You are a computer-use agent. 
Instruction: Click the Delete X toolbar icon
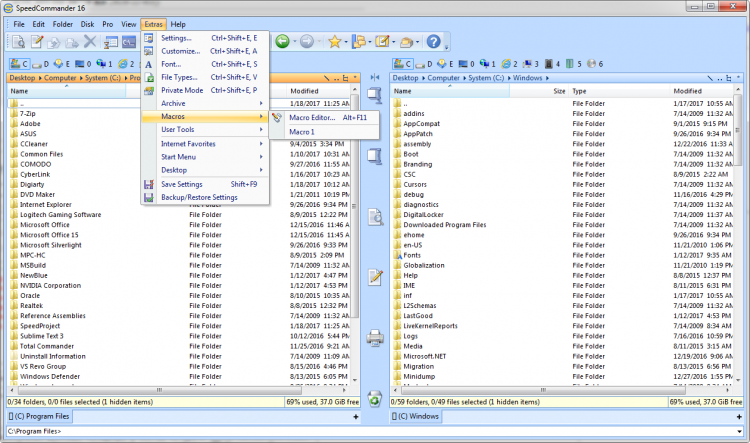click(90, 42)
